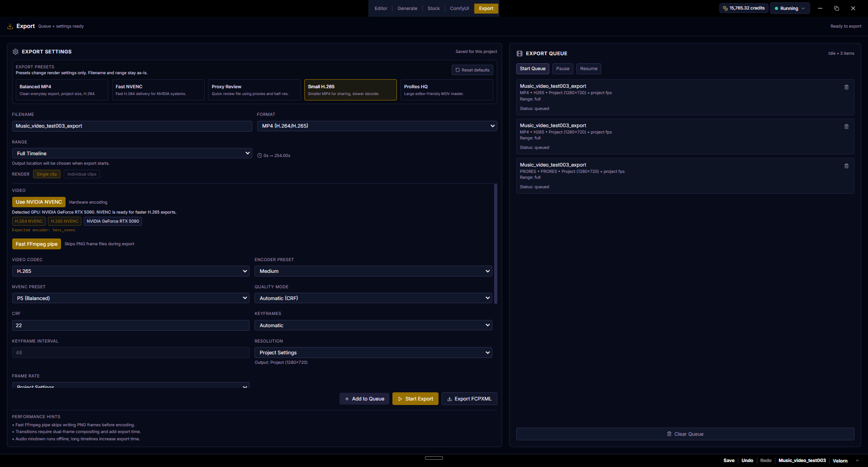Click the Export download icon in header
Image resolution: width=868 pixels, height=467 pixels.
10,26
